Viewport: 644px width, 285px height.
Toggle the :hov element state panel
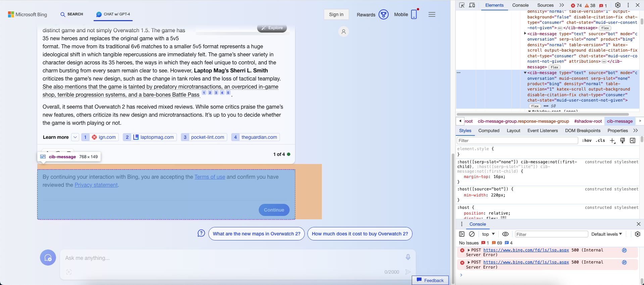[587, 141]
